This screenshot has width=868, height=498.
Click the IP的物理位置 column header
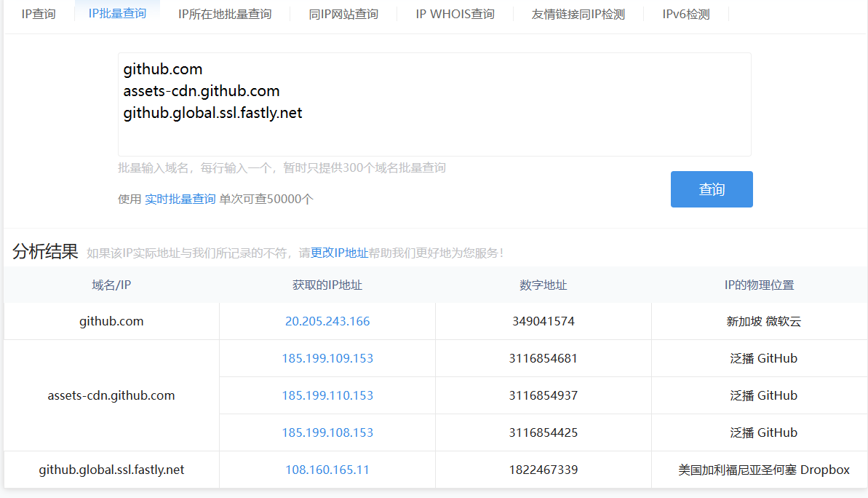tap(759, 285)
